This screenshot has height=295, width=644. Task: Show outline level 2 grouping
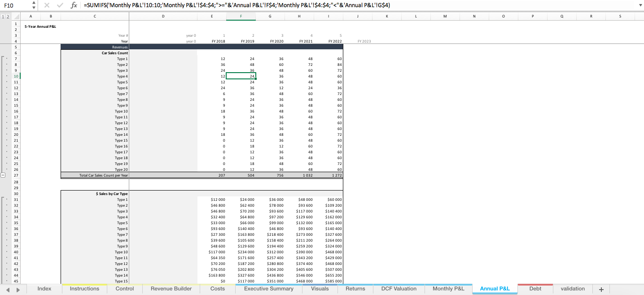pos(7,17)
